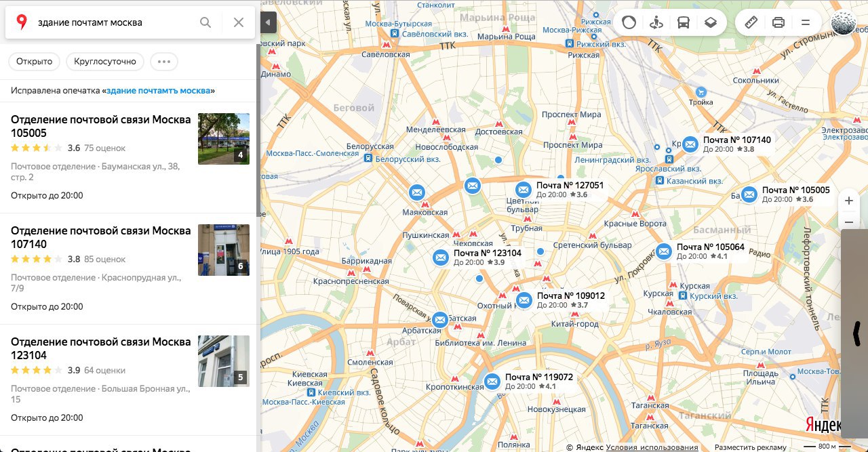Click the "Курский вкз." railway station label

(713, 296)
